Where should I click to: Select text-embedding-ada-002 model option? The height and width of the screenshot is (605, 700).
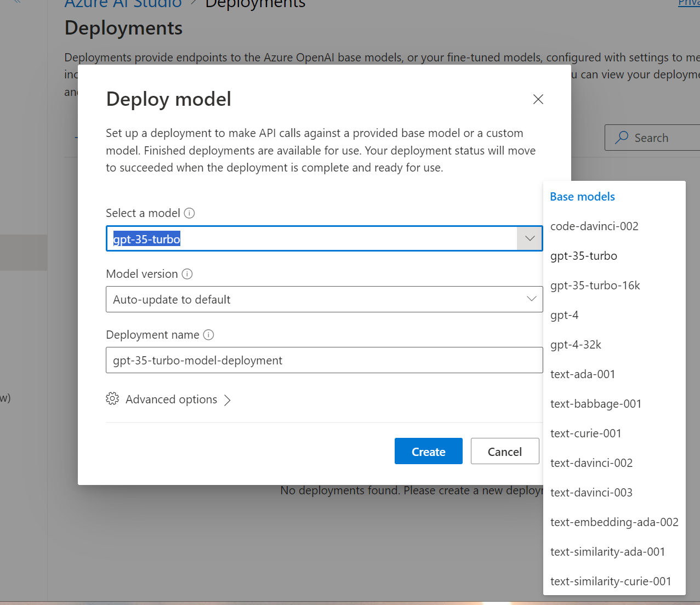click(x=614, y=522)
